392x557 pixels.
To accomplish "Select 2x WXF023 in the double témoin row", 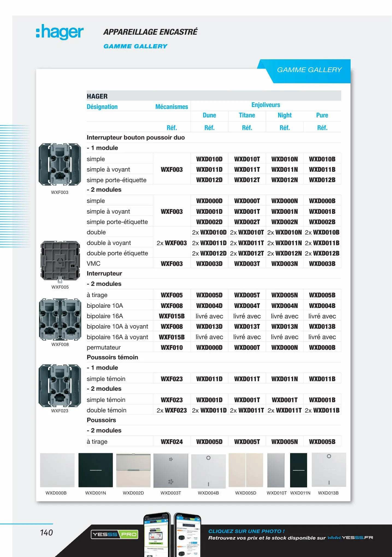I will pos(172,410).
